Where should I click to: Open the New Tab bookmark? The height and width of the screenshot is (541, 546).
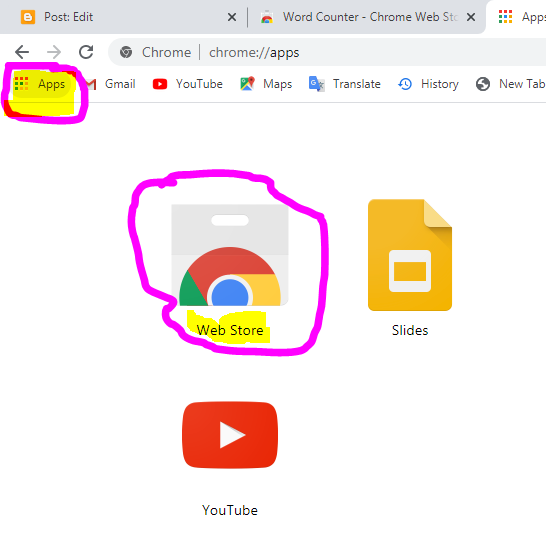(x=510, y=84)
